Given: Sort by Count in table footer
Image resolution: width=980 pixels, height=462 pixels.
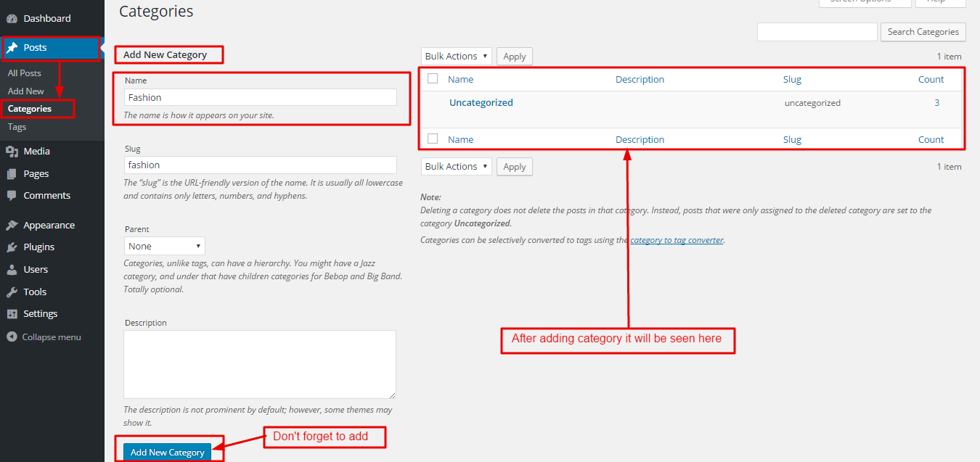Looking at the screenshot, I should (x=931, y=140).
